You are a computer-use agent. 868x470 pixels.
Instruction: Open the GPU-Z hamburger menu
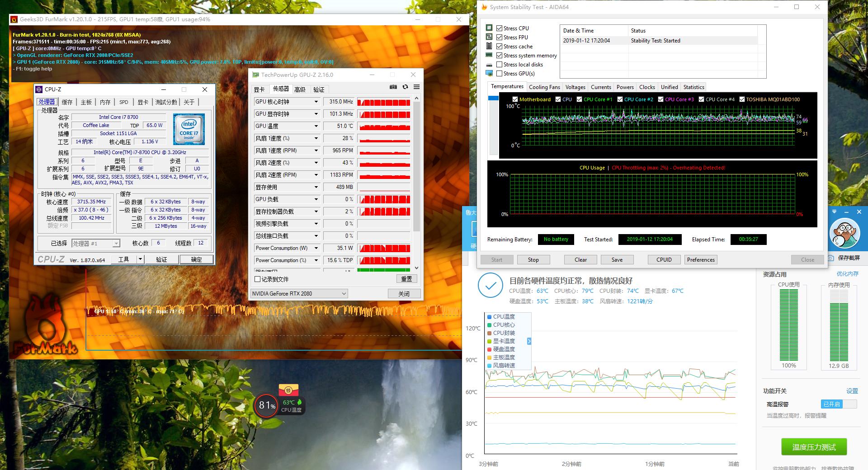pos(416,87)
